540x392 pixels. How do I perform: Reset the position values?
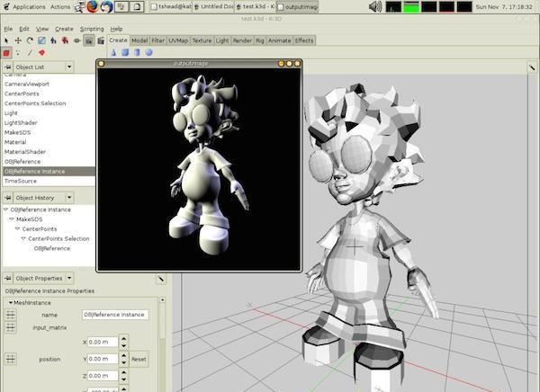[x=139, y=359]
